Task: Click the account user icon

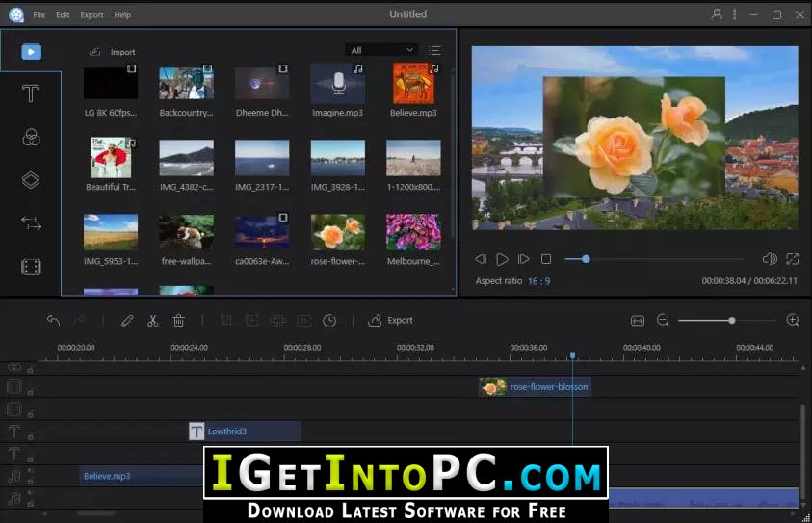Action: click(717, 14)
